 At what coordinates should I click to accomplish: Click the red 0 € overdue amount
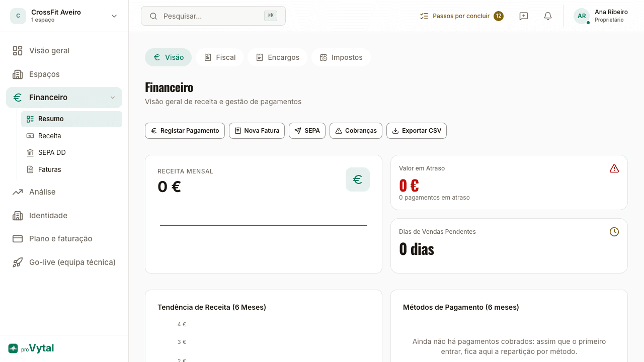[x=409, y=186]
